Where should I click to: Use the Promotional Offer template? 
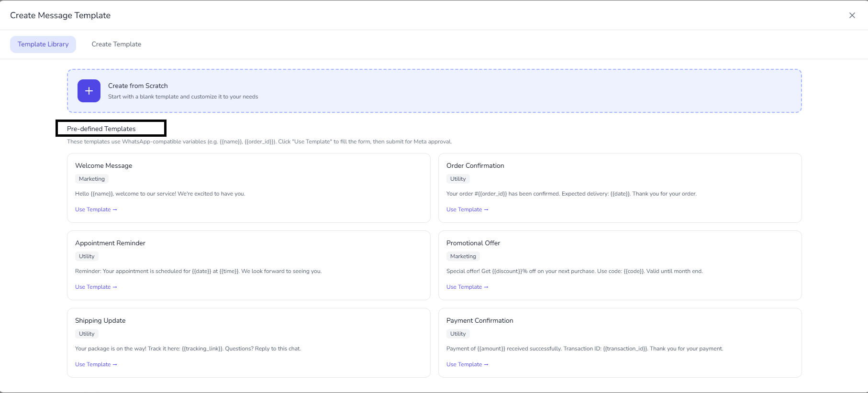[x=467, y=287]
